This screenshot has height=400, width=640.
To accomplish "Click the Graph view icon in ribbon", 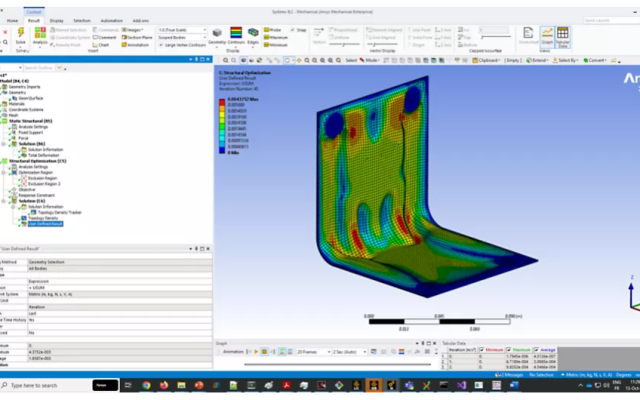I will click(x=547, y=36).
